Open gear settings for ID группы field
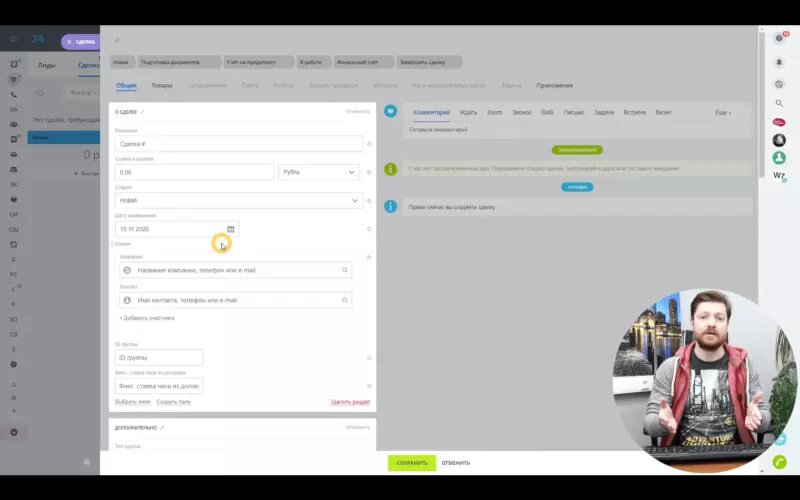The image size is (800, 500). pos(369,358)
